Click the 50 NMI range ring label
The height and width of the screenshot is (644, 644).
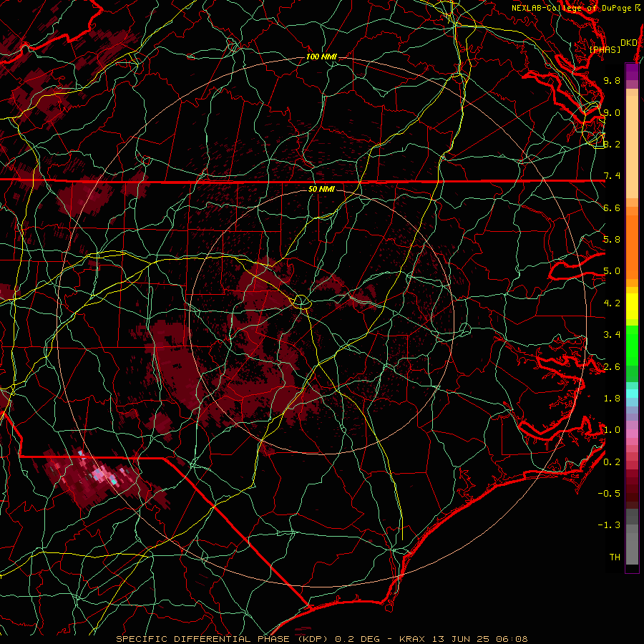[321, 189]
